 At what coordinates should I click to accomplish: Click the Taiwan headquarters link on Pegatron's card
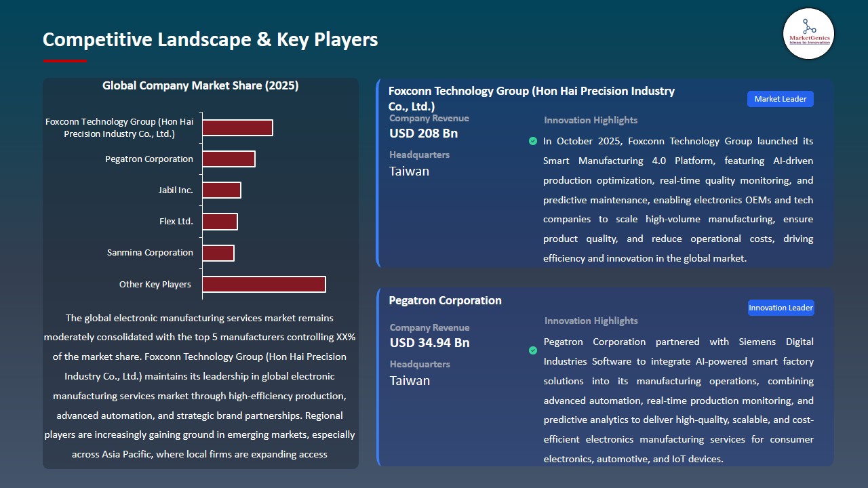(x=409, y=380)
